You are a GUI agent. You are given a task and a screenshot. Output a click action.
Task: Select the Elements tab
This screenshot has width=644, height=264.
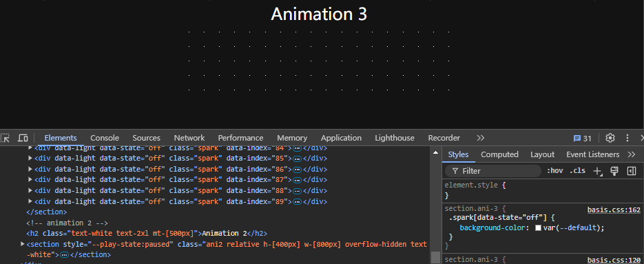click(x=61, y=138)
